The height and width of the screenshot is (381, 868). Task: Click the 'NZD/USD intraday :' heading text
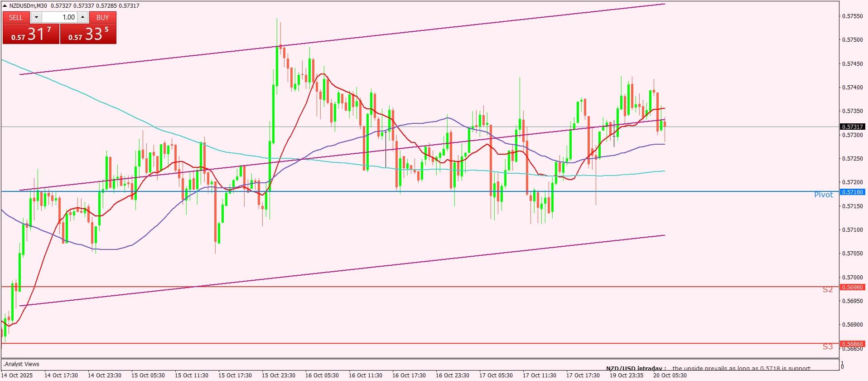[637, 368]
